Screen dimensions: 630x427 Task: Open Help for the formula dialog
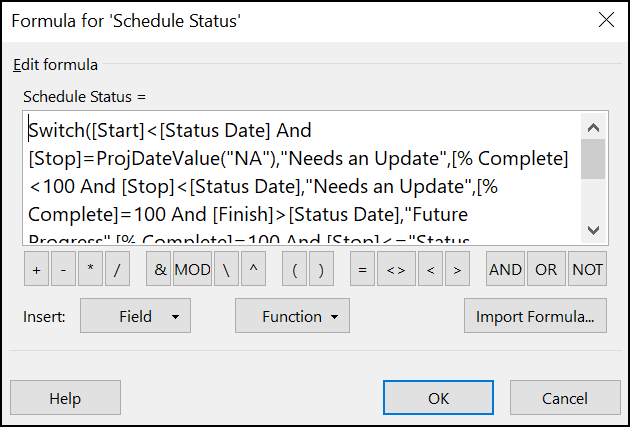pos(65,398)
